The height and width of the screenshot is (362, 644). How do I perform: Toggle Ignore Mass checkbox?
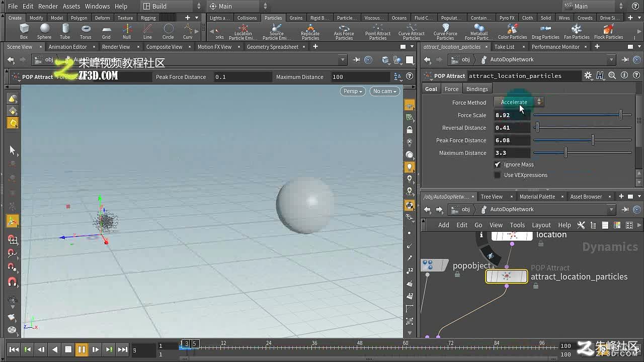coord(498,164)
